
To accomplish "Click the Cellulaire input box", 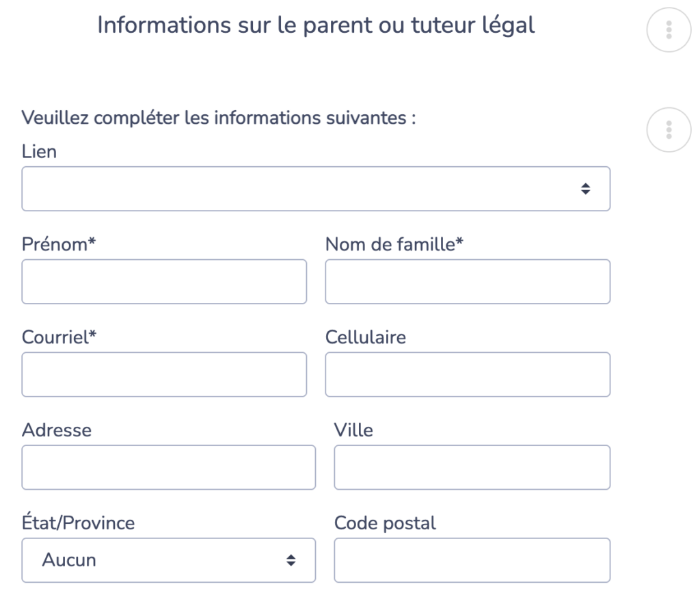I will click(468, 374).
